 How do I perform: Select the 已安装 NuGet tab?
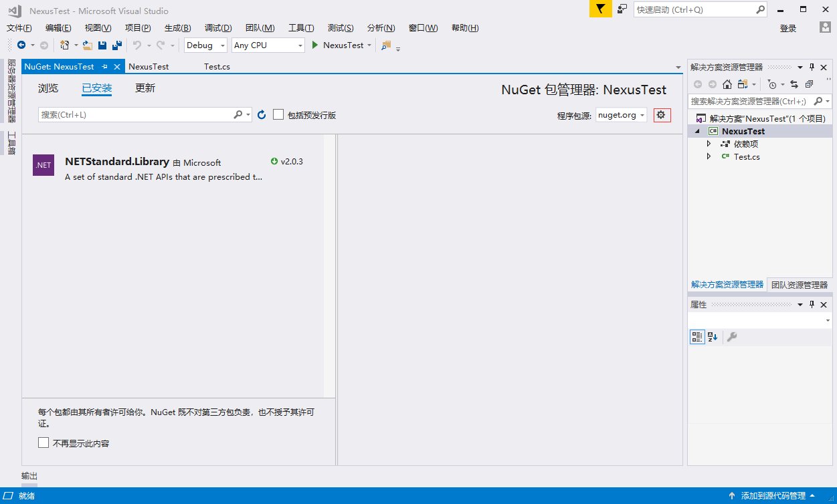[x=97, y=88]
